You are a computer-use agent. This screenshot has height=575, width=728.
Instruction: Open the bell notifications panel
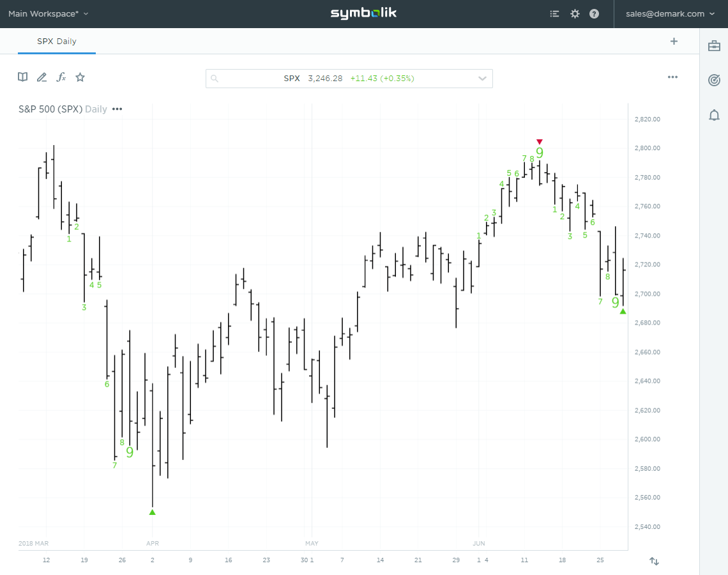tap(713, 115)
